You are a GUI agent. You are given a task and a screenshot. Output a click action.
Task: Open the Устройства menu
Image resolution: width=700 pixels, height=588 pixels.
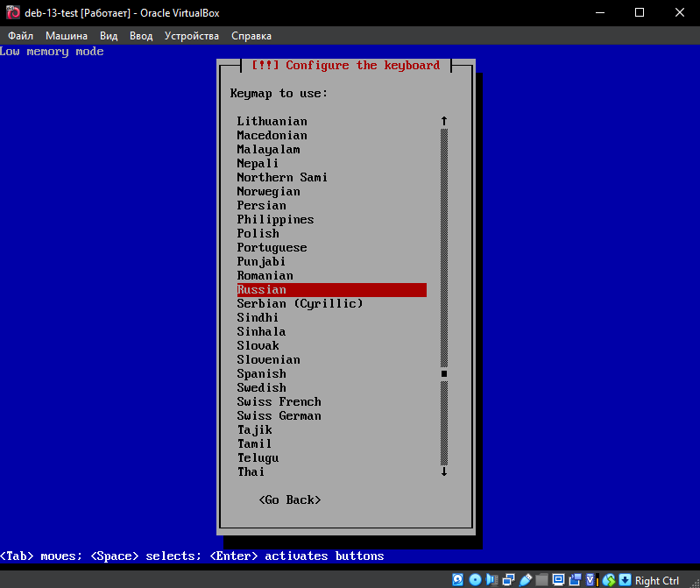[x=192, y=36]
